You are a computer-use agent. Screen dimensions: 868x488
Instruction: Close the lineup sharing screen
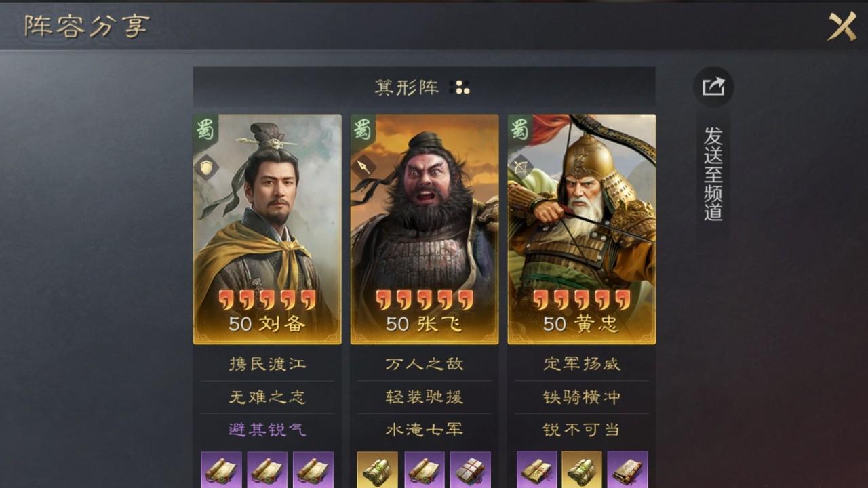842,26
